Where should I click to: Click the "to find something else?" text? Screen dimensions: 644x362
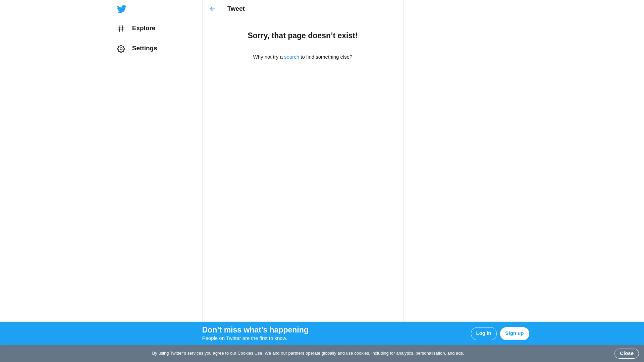pos(326,57)
